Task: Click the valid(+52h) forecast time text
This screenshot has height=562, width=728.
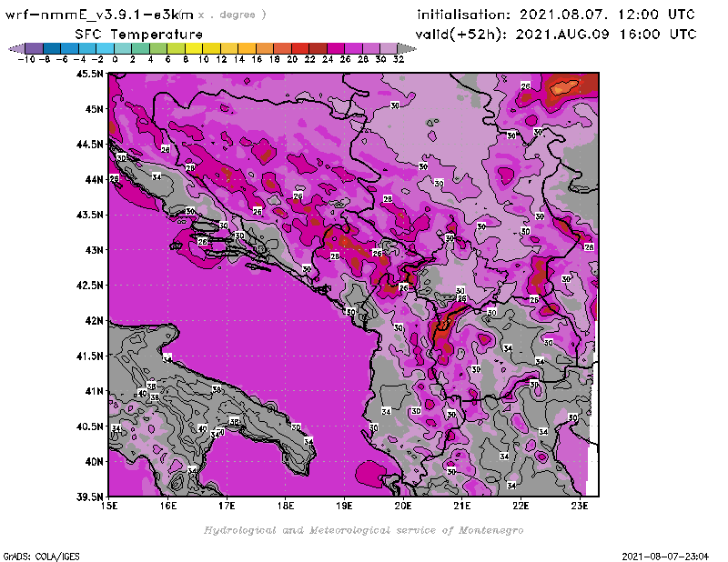Action: click(557, 35)
